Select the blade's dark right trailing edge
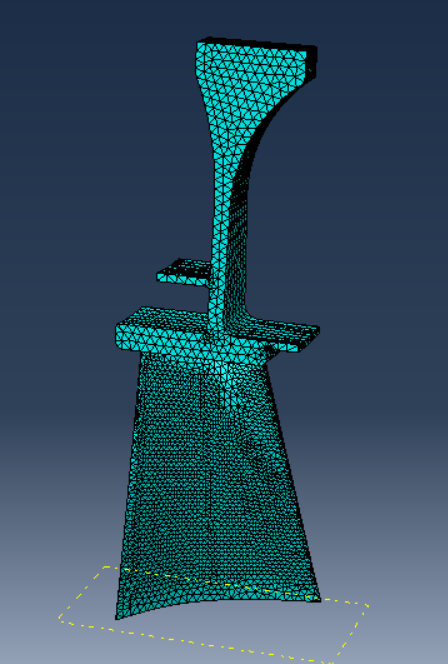Screen dimensions: 448x664 292,479
